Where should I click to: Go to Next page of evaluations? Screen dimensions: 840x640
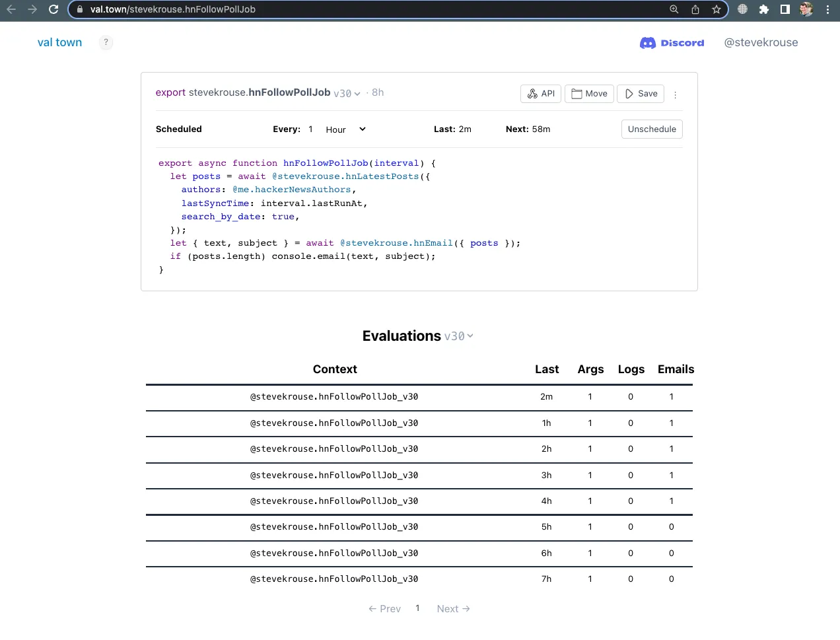(x=453, y=609)
